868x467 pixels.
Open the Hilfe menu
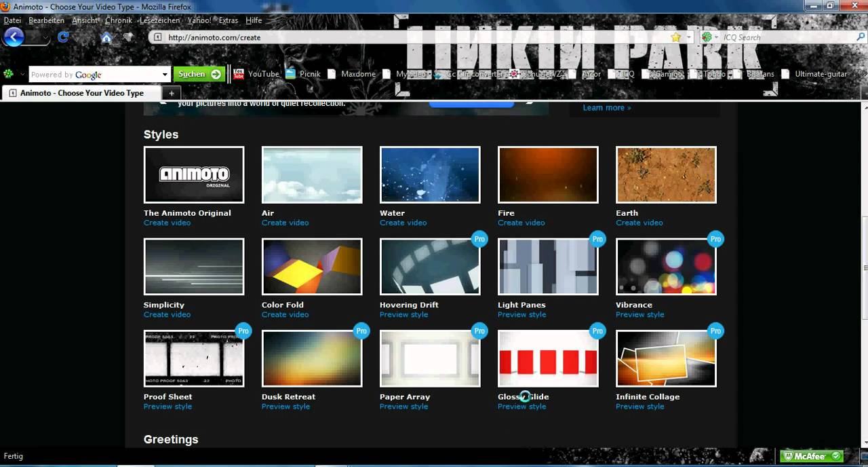point(254,20)
